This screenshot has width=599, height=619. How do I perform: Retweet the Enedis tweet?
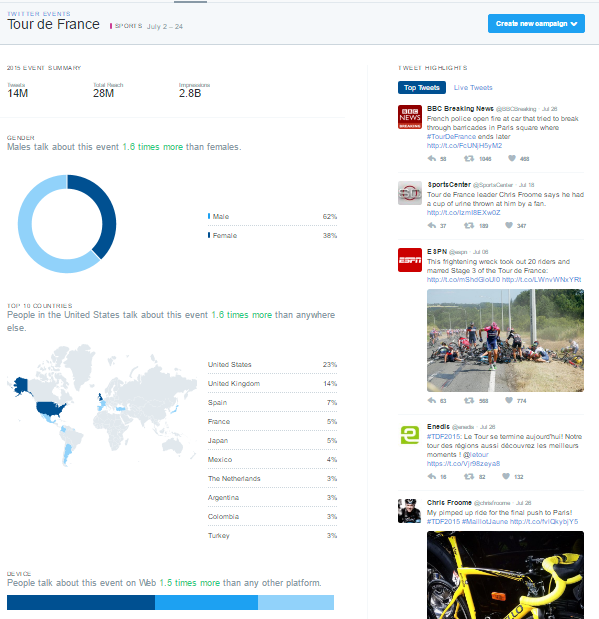click(x=469, y=476)
